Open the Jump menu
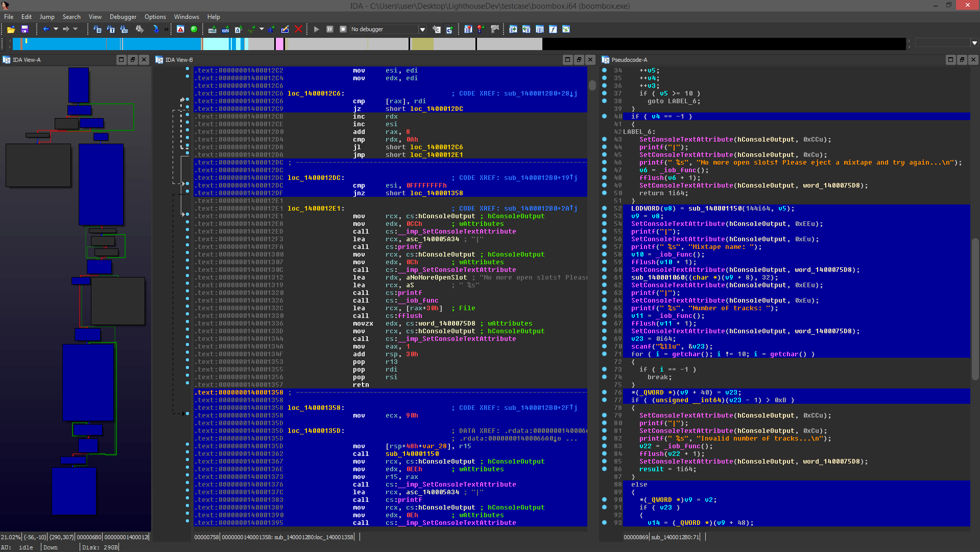The height and width of the screenshot is (552, 980). tap(47, 17)
